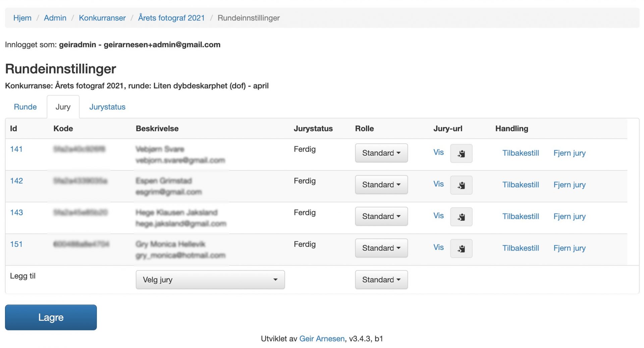Copy jury URL for jury 151

coord(461,249)
